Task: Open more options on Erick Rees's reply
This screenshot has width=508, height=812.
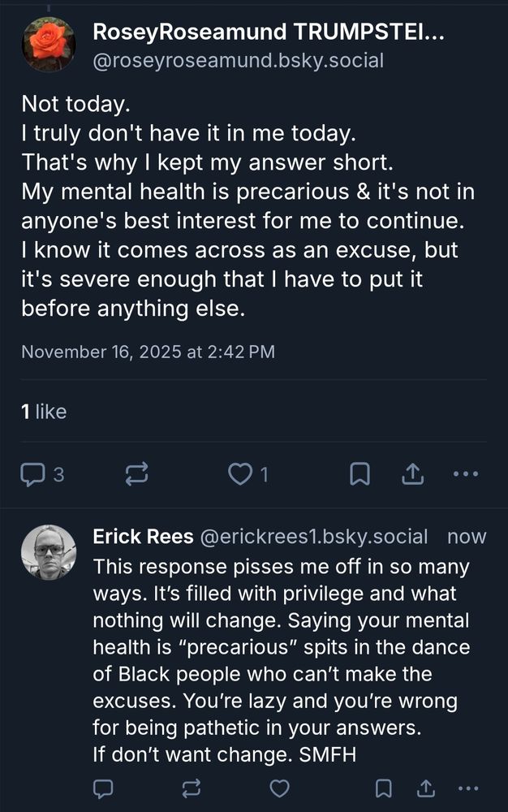Action: click(468, 788)
